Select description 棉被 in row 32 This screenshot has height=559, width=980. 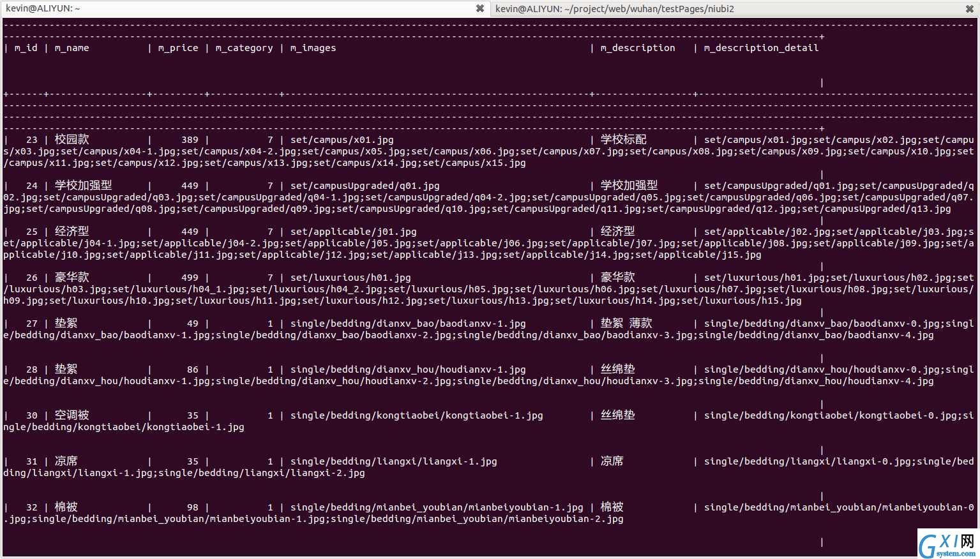(x=612, y=507)
